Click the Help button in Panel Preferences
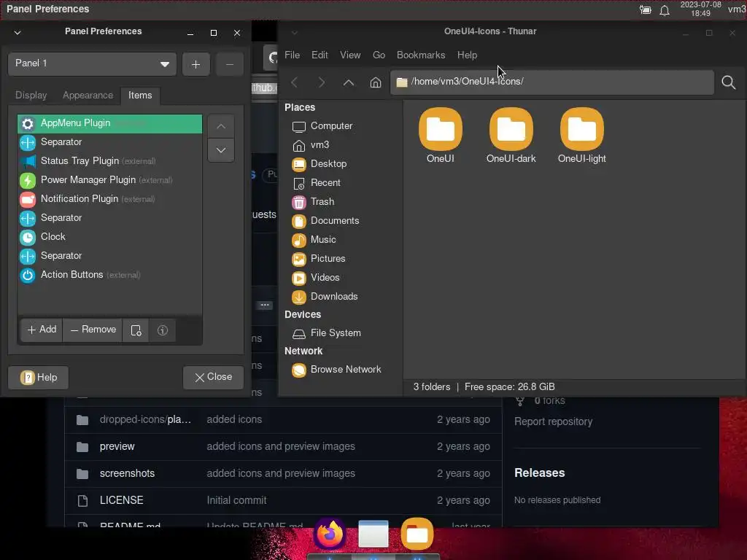 [x=39, y=378]
